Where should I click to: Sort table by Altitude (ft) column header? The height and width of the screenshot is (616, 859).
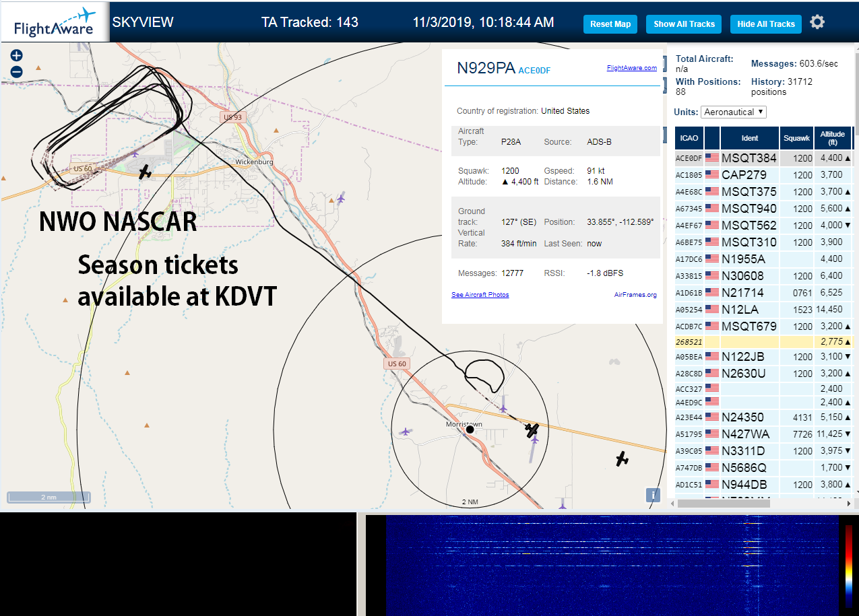coord(833,138)
